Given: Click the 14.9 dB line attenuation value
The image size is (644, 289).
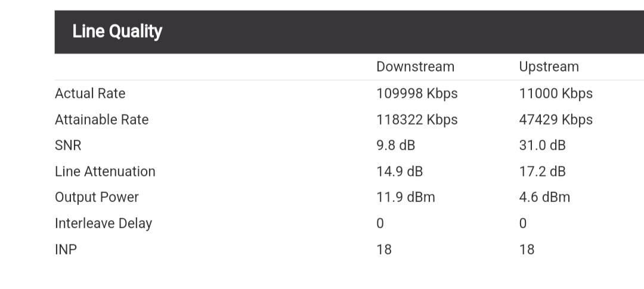Looking at the screenshot, I should pyautogui.click(x=399, y=172).
